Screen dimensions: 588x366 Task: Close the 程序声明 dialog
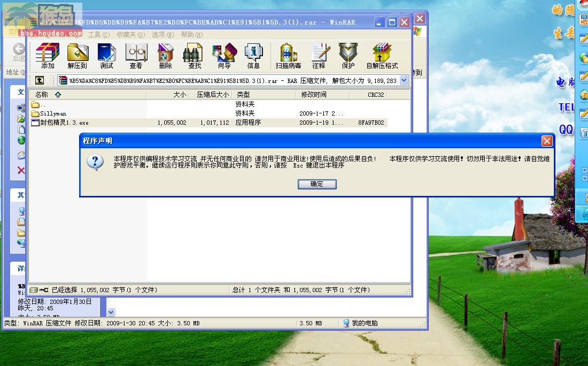pos(547,141)
